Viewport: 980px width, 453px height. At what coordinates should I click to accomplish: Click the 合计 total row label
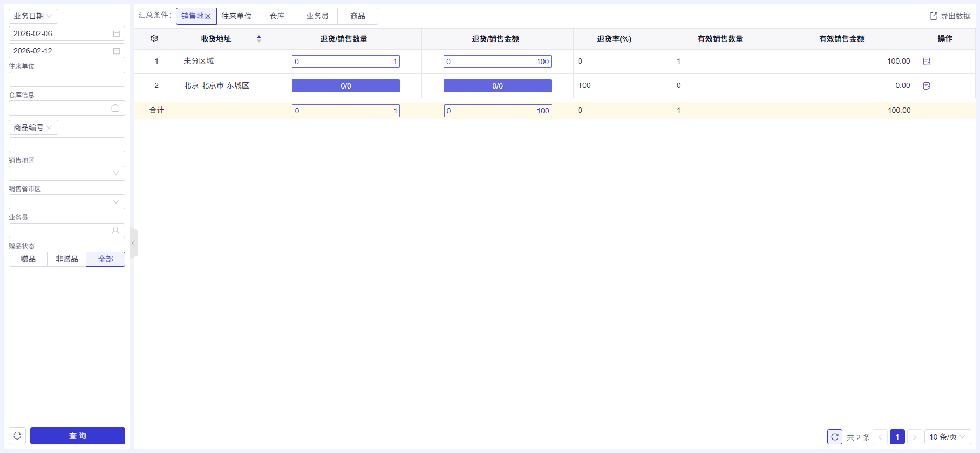tap(156, 110)
